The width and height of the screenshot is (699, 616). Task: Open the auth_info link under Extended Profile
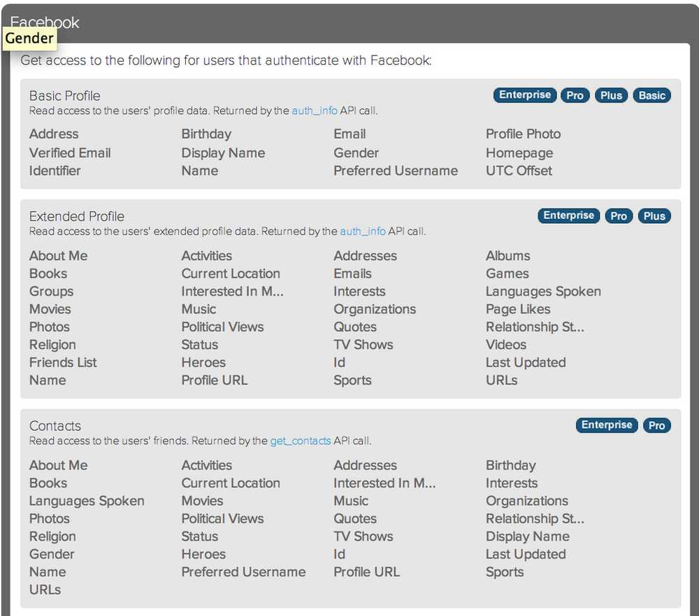click(363, 231)
